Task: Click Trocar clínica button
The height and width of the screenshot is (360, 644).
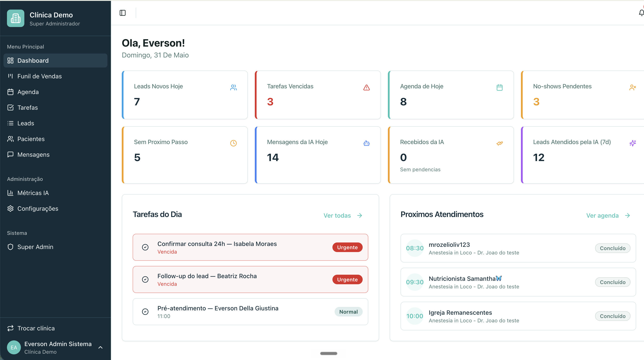Action: point(55,328)
